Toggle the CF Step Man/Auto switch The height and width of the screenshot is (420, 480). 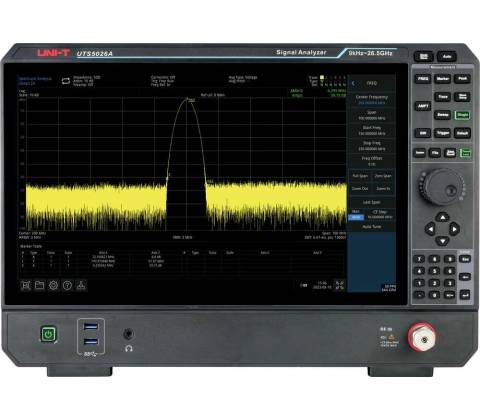356,215
